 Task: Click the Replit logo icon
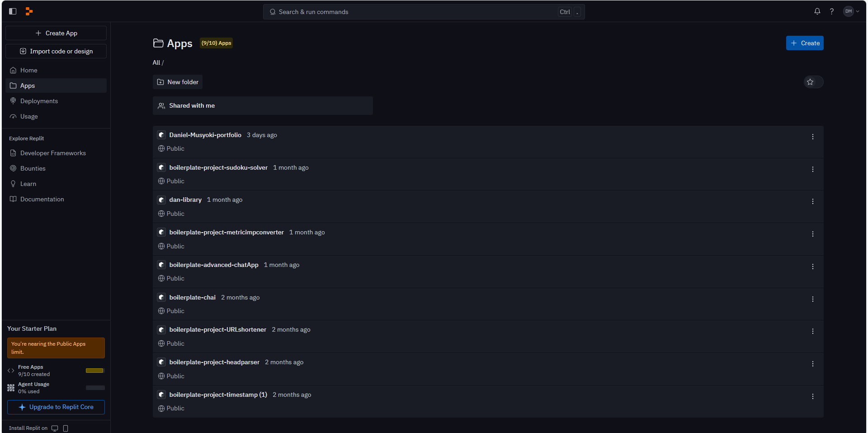tap(29, 11)
